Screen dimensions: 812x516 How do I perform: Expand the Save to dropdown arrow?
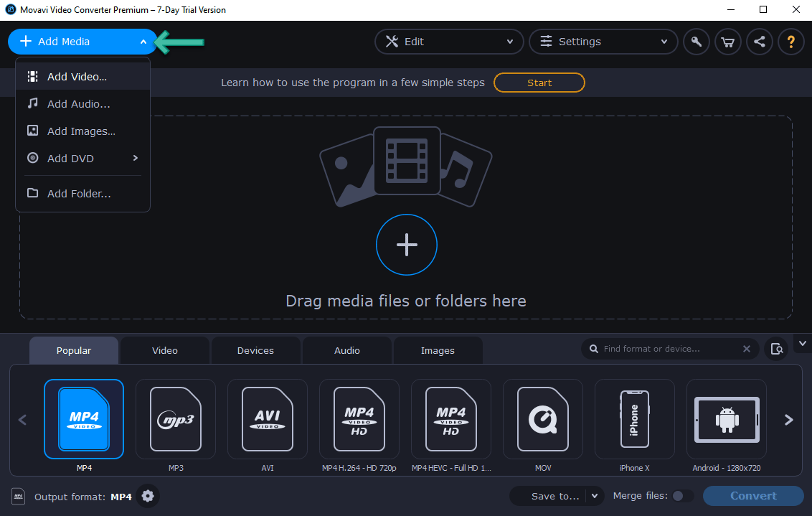tap(595, 496)
